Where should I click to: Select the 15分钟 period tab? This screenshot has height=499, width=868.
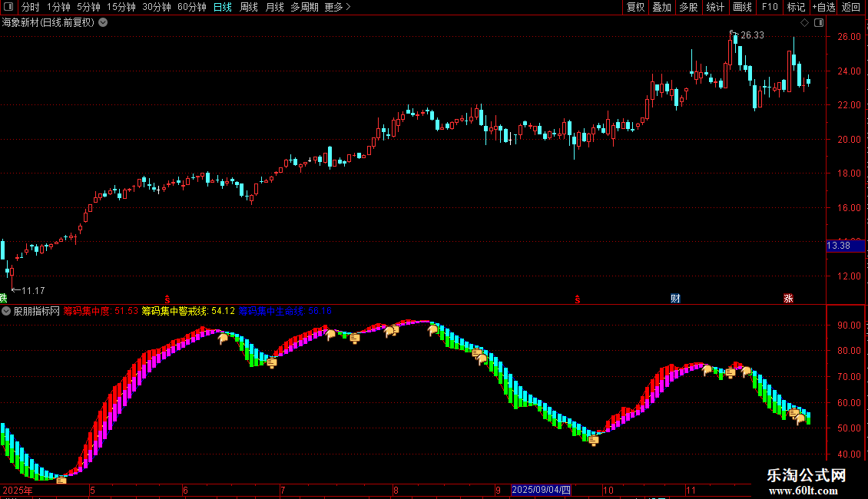(121, 7)
